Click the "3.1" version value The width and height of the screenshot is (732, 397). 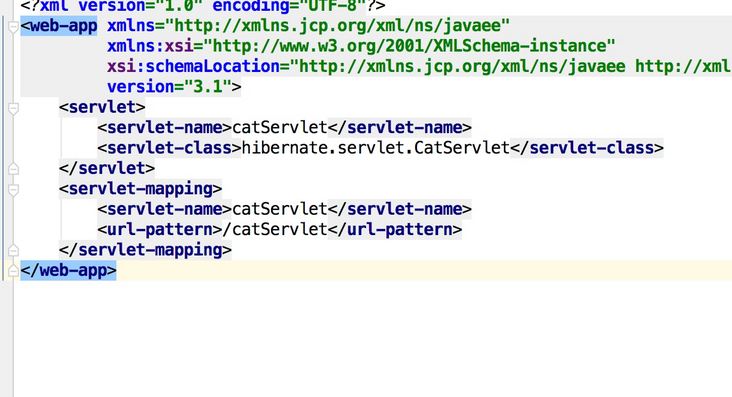[x=208, y=87]
